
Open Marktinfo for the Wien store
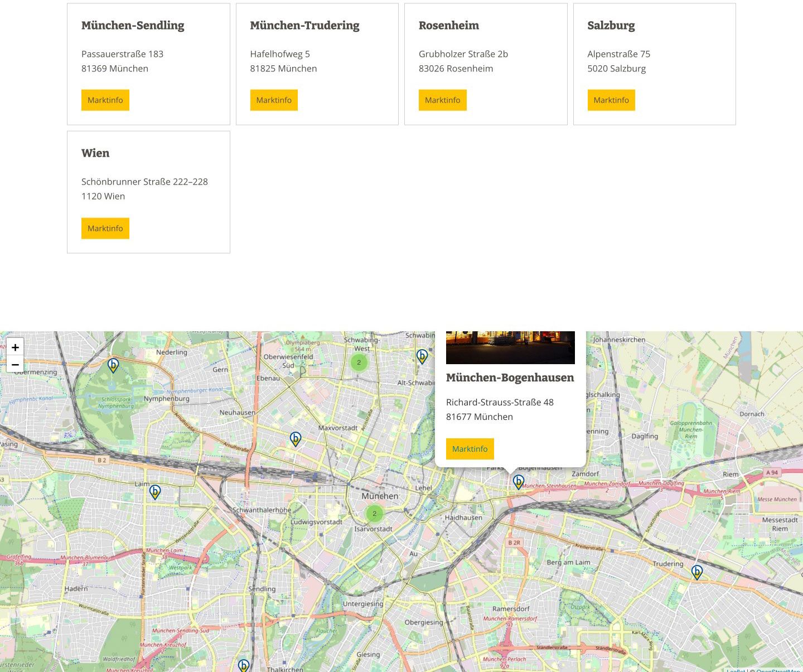(x=105, y=229)
